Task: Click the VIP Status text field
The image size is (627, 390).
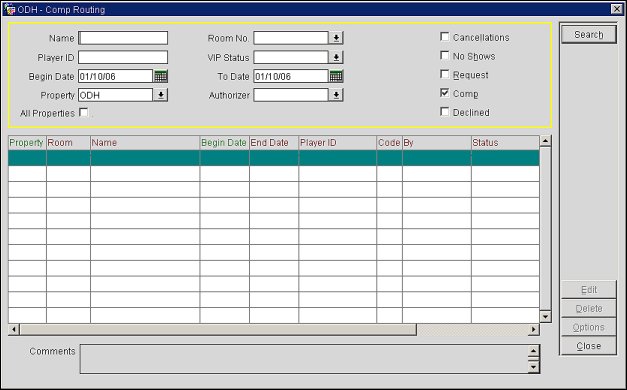Action: (x=291, y=57)
